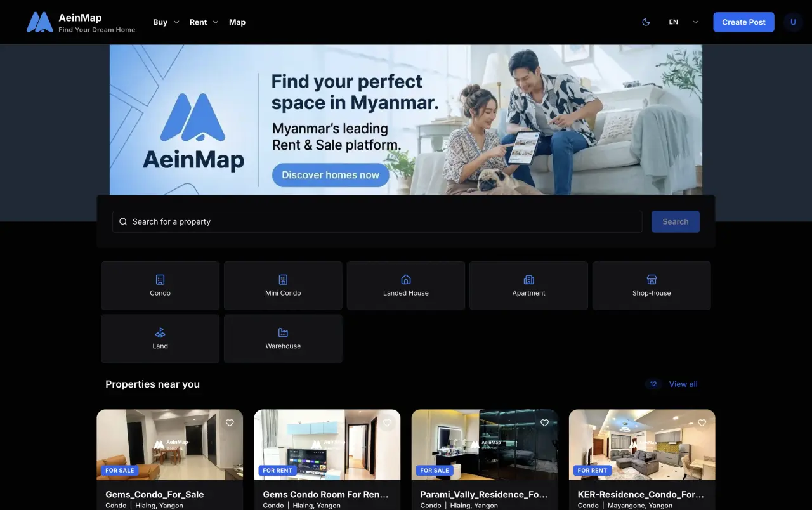Favorite Gems Condo Room For Rent heart
The image size is (812, 510).
pyautogui.click(x=387, y=422)
